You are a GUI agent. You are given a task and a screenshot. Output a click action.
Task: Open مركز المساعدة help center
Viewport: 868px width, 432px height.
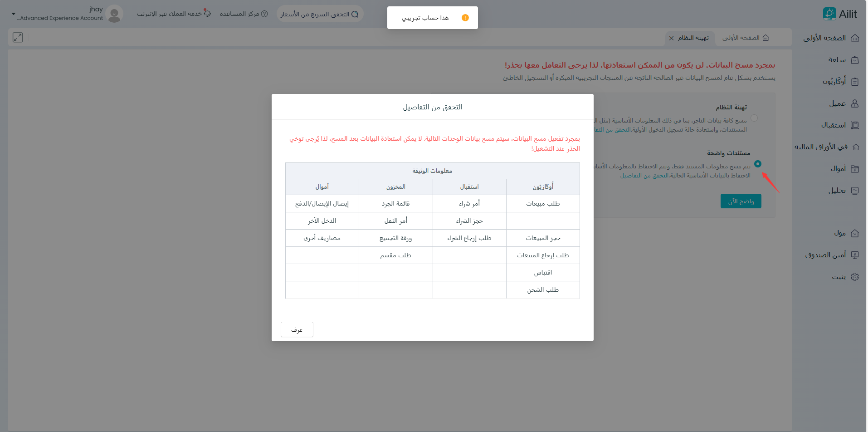[x=244, y=14]
